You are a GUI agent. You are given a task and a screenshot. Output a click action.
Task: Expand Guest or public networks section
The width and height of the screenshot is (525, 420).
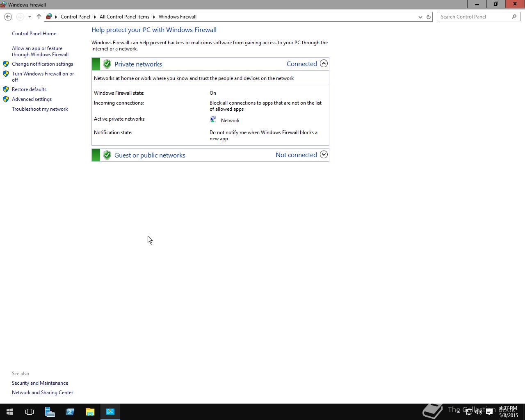click(x=324, y=155)
